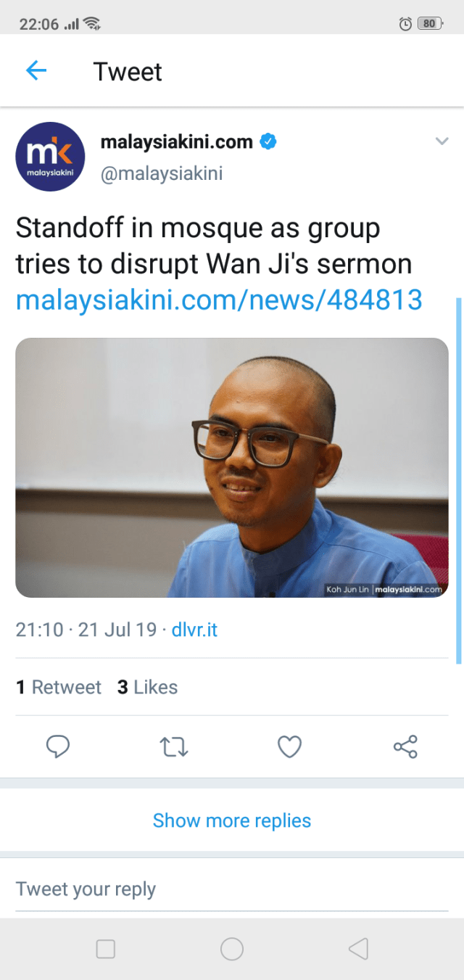Tap Android recent apps square button
464x980 pixels.
pyautogui.click(x=106, y=949)
